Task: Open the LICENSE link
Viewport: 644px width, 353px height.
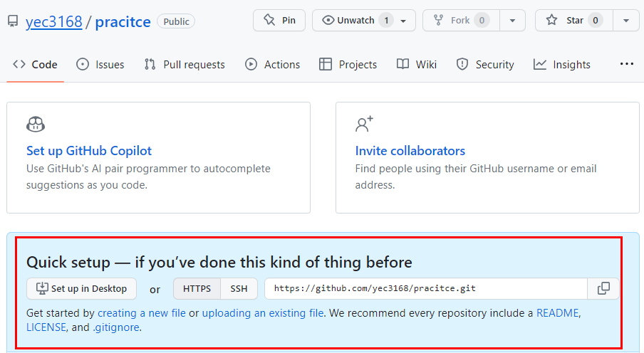Action: pyautogui.click(x=46, y=327)
